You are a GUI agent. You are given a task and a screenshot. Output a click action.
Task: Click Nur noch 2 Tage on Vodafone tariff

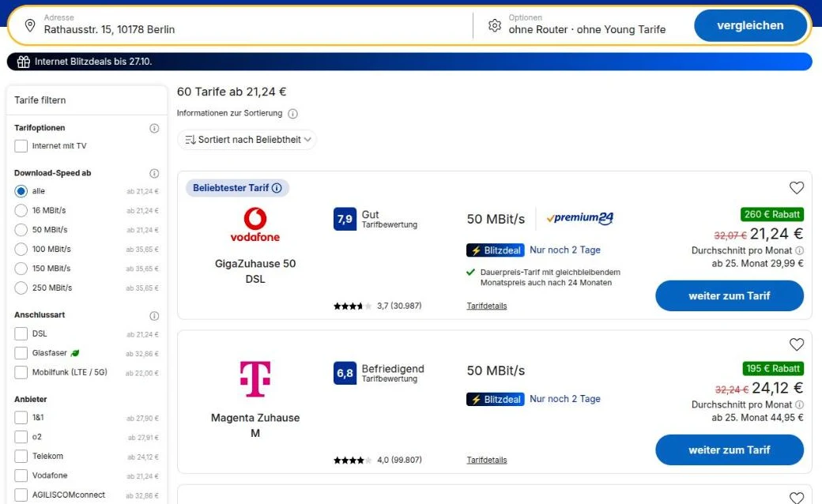(564, 250)
